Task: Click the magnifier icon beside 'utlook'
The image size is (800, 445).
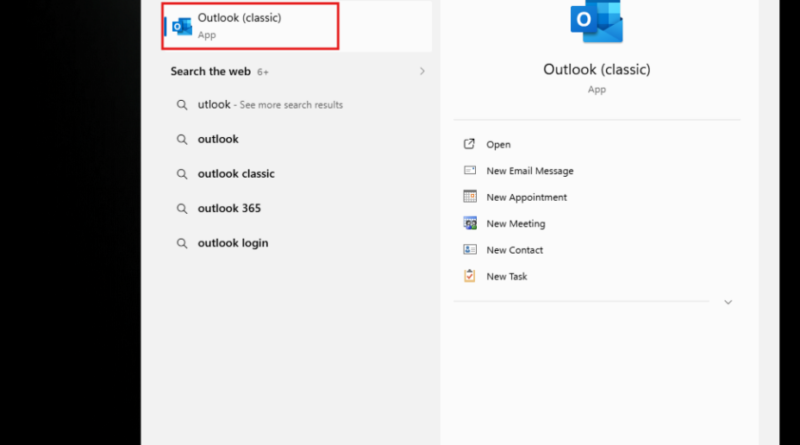Action: (x=182, y=105)
